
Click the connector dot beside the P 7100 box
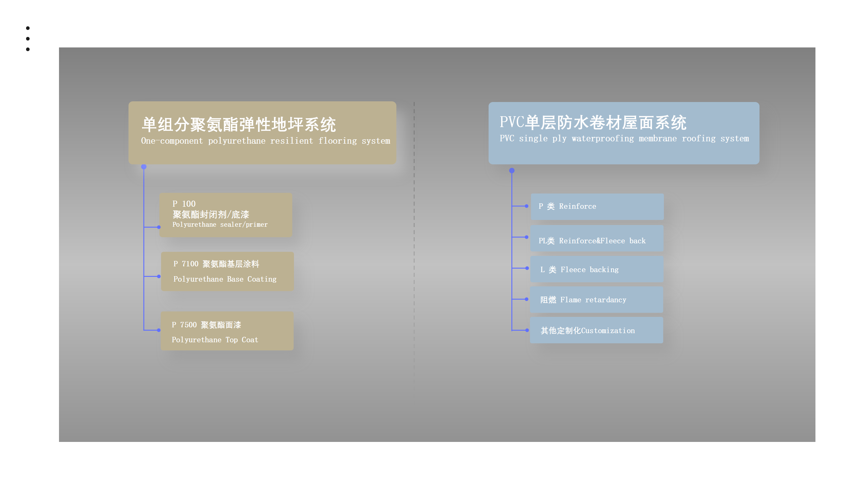tap(159, 277)
